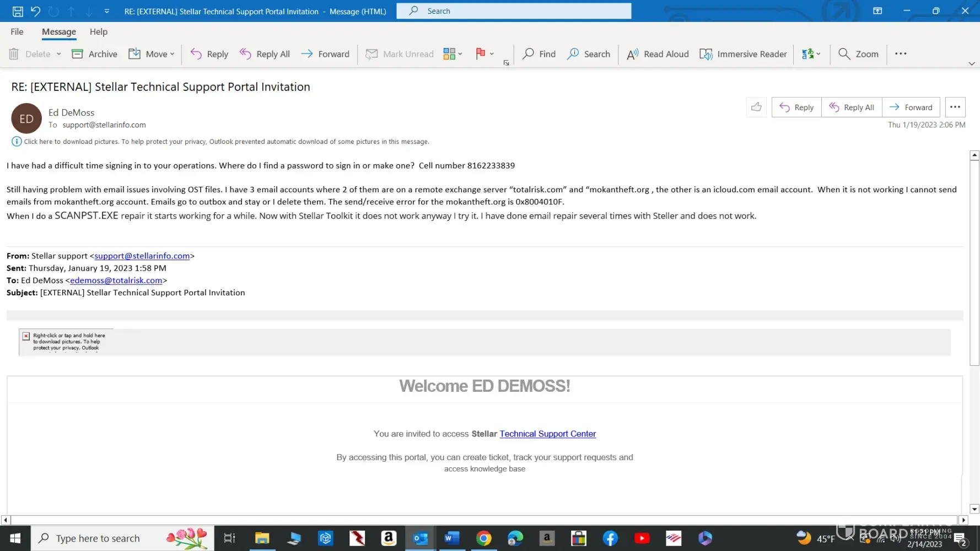Open the notification center icon
Viewport: 980px width, 551px height.
961,538
